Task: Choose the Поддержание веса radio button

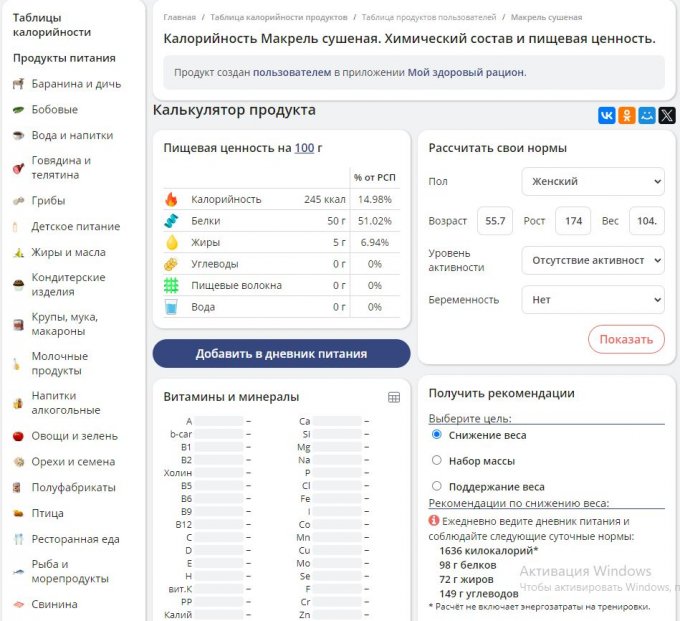Action: point(436,487)
